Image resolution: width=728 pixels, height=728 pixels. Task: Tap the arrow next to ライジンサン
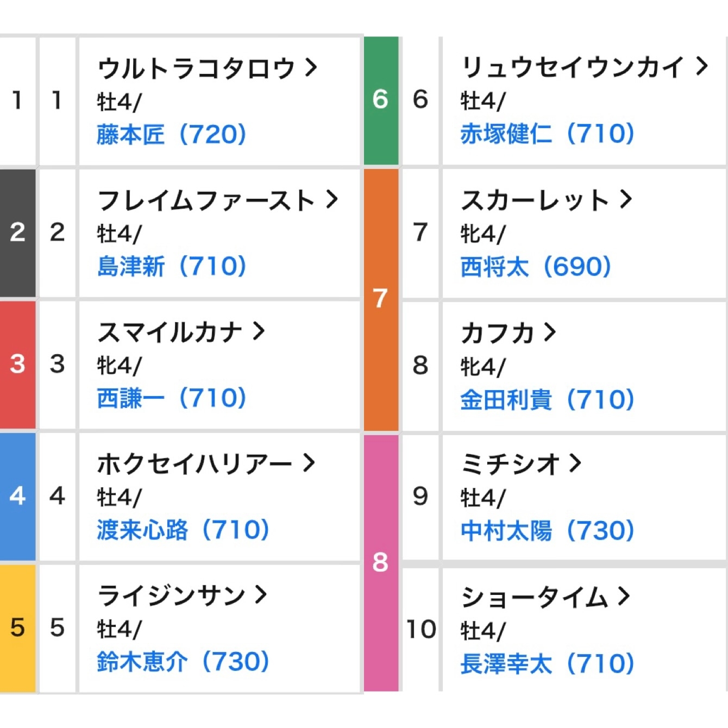click(x=261, y=595)
